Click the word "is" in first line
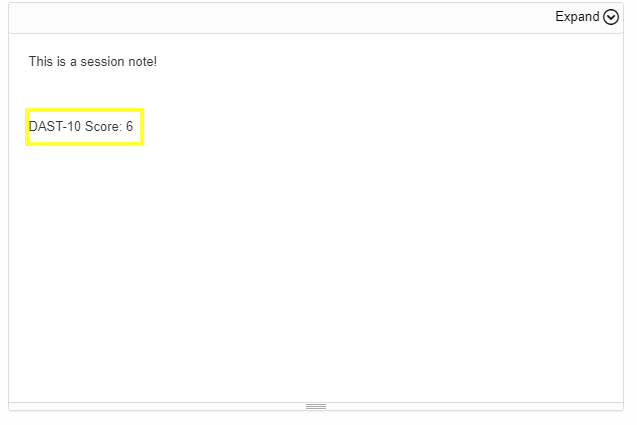637x425 pixels. pos(61,62)
